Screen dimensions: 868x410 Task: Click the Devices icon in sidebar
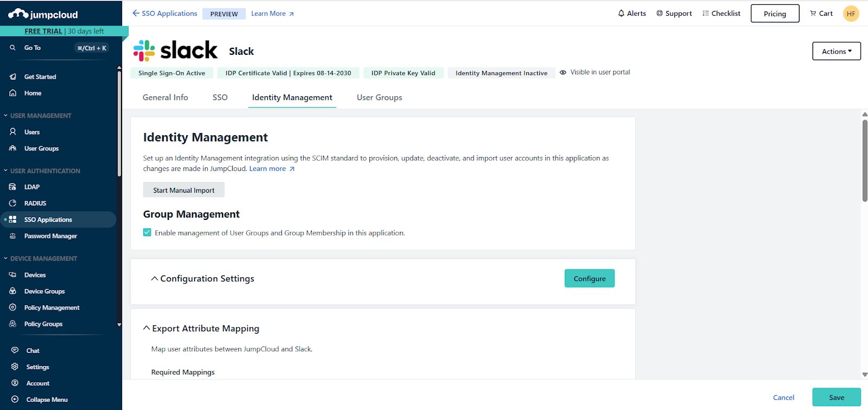click(12, 275)
